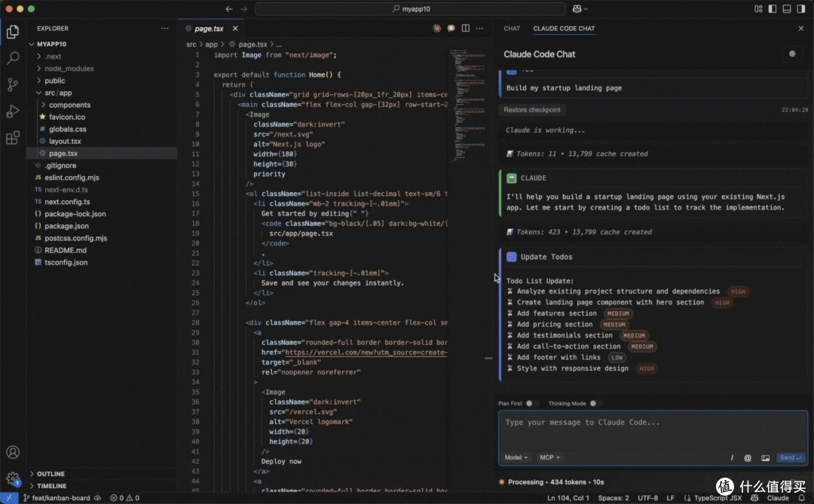This screenshot has height=504, width=814.
Task: Toggle the primary side bar icon
Action: (x=773, y=9)
